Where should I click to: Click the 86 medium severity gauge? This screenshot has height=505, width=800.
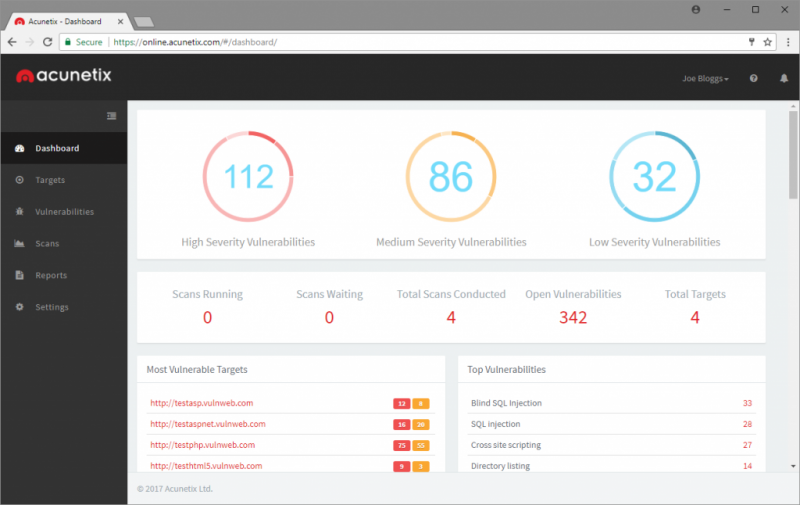451,176
